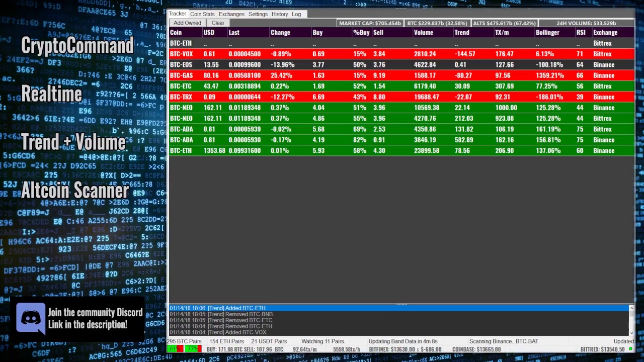Screen dimensions: 644x362
Task: Switch to the Coin Stats tab
Action: point(202,14)
